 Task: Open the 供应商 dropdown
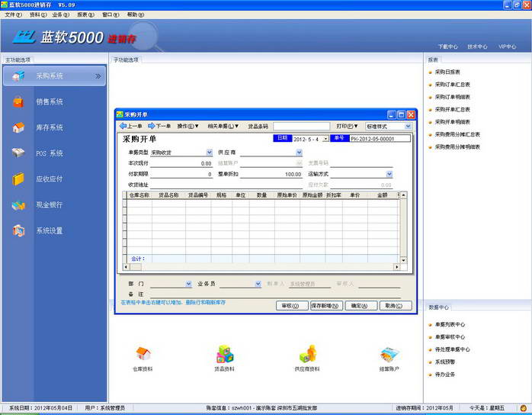click(x=299, y=153)
